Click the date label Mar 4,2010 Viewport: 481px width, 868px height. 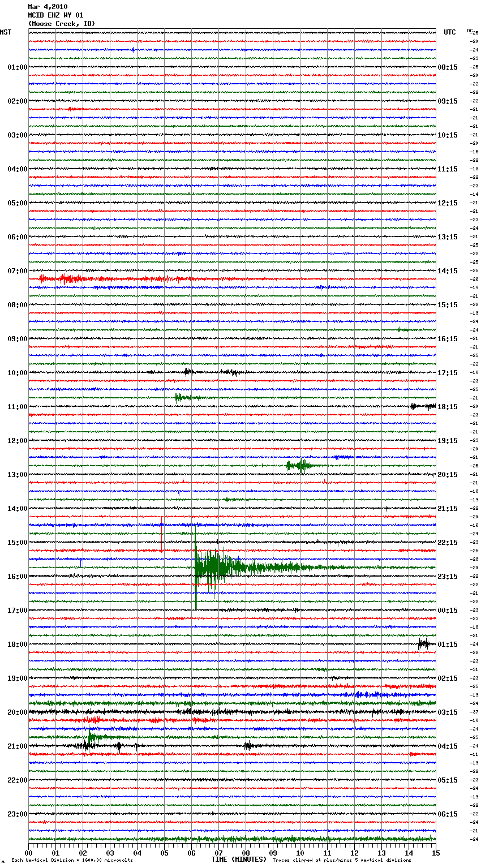48,7
